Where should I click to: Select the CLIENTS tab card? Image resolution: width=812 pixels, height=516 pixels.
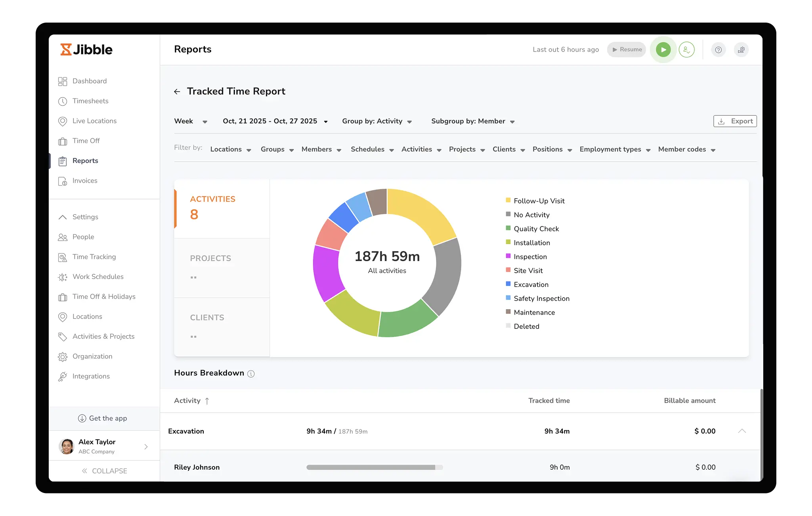coord(222,327)
